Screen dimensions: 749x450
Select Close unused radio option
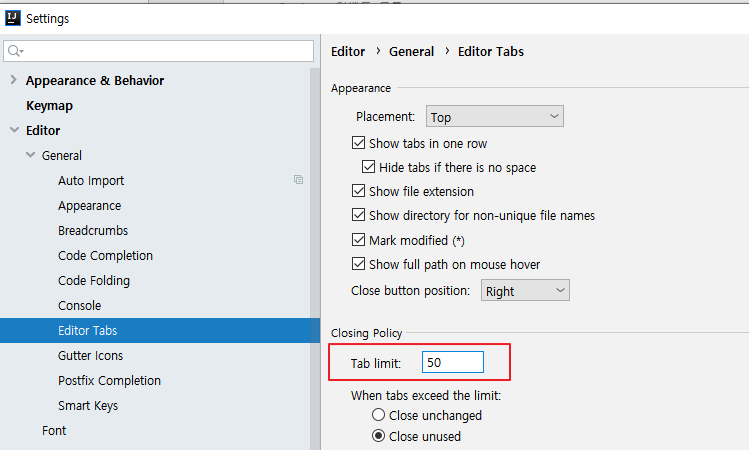378,436
